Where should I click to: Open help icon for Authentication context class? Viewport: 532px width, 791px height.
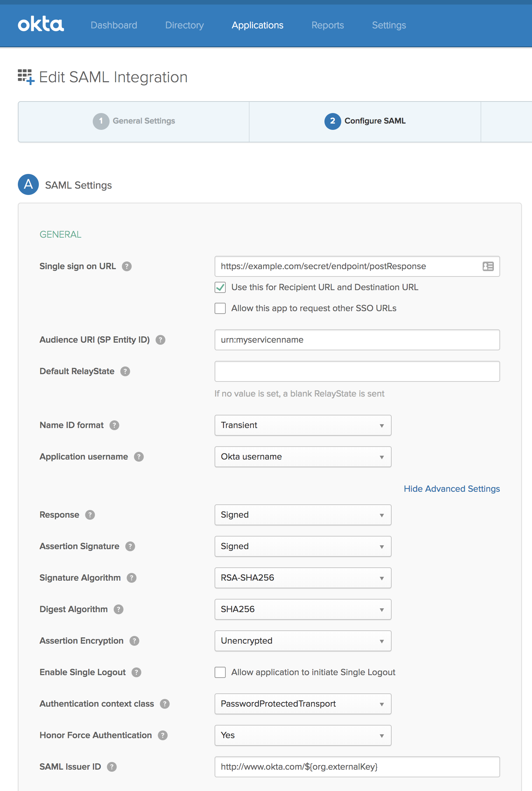(x=164, y=704)
